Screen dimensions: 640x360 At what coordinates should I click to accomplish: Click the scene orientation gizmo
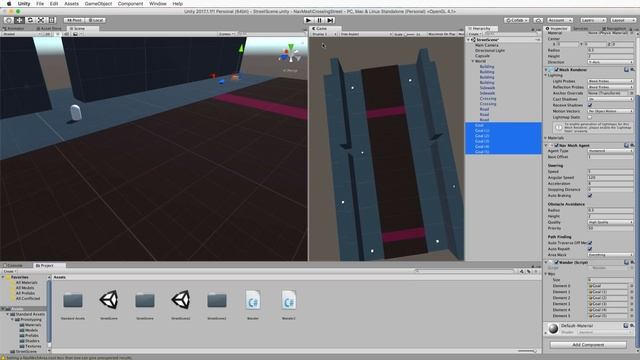point(290,54)
